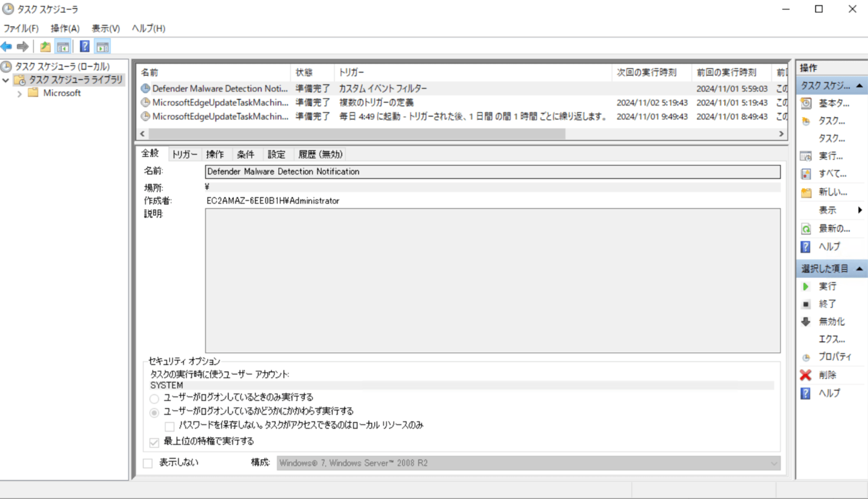The width and height of the screenshot is (868, 499).
Task: Click the 無効化 disable down-arrow icon
Action: point(806,322)
